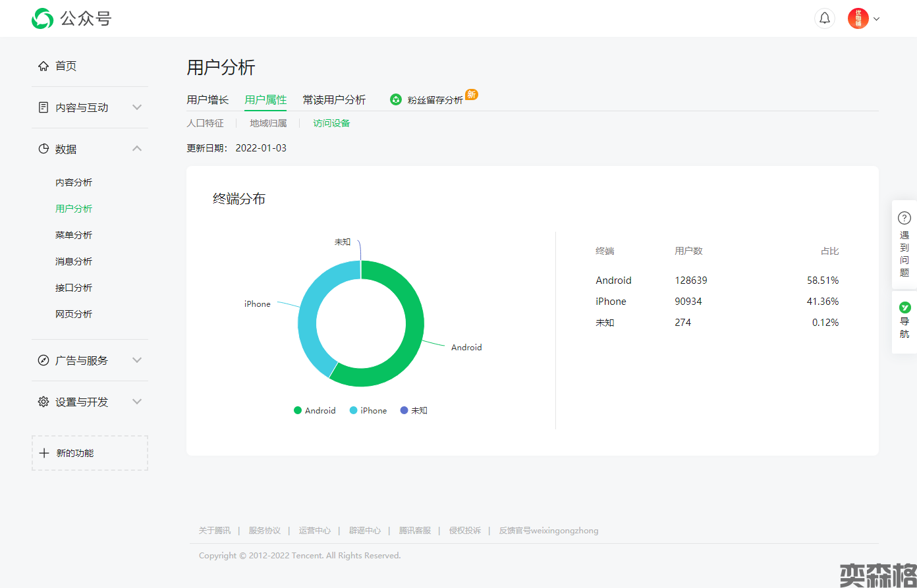Click the green 导航 navigation icon
This screenshot has width=917, height=588.
pos(904,307)
